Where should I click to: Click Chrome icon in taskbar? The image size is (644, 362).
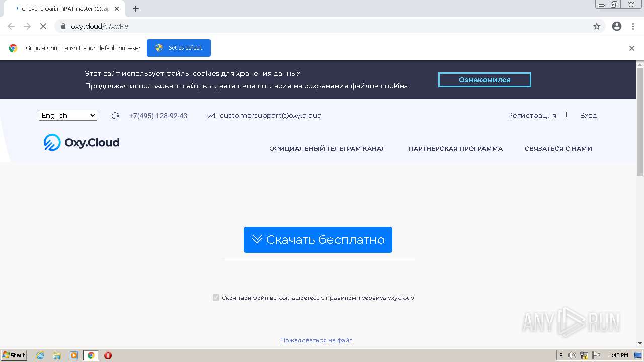[91, 355]
